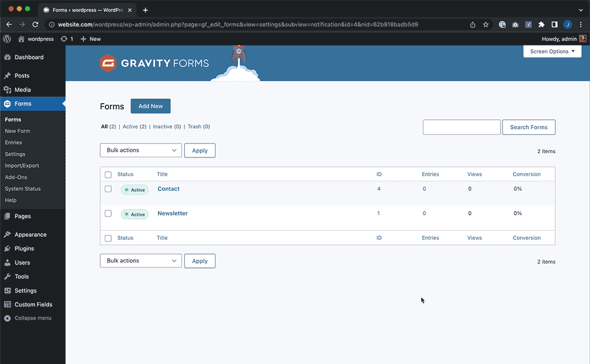Image resolution: width=590 pixels, height=364 pixels.
Task: Click the browser back arrow
Action: point(9,24)
